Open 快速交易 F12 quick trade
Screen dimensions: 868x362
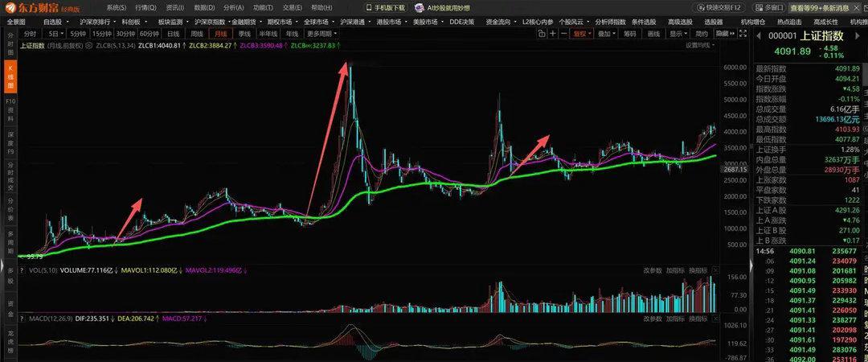click(720, 8)
